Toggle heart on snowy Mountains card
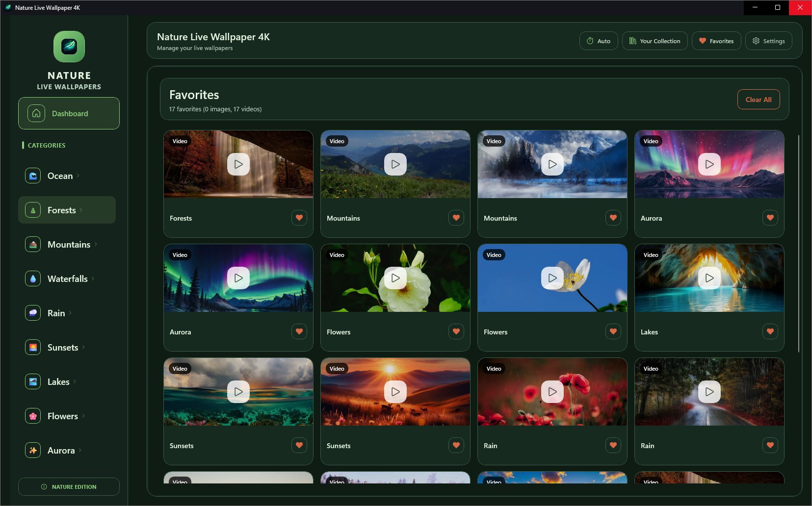Screen dimensions: 812x506 pos(613,218)
